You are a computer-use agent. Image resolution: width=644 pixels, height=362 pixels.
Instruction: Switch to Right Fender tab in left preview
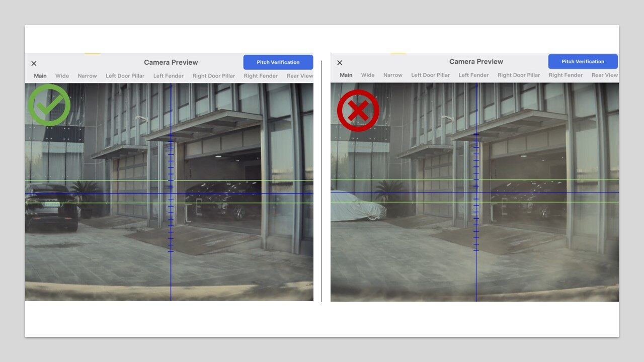point(261,76)
